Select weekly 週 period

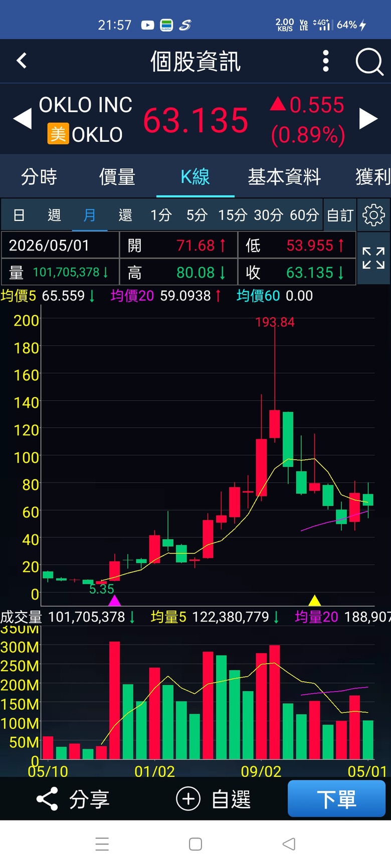[54, 215]
